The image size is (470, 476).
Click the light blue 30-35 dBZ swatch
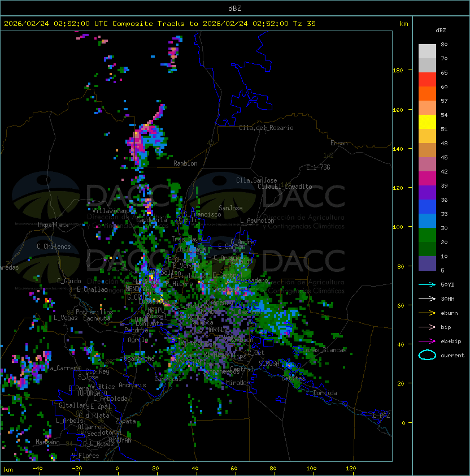[x=427, y=221]
